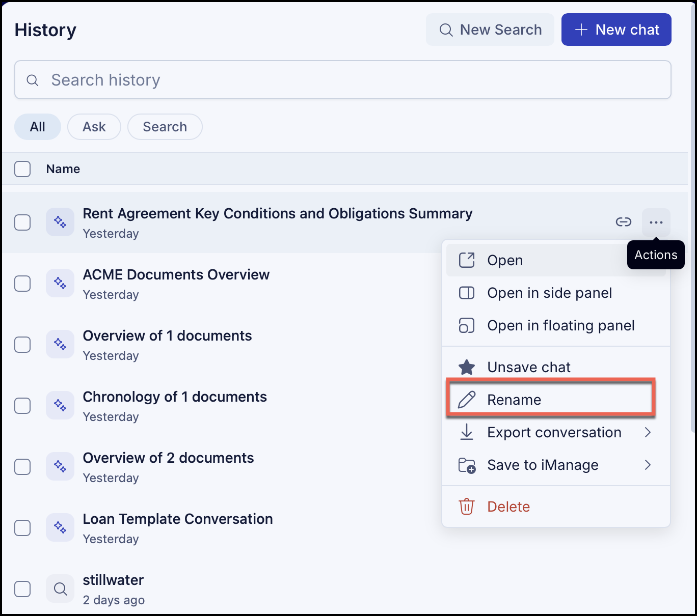The image size is (697, 616).
Task: Click the trash icon next to Delete
Action: (x=467, y=507)
